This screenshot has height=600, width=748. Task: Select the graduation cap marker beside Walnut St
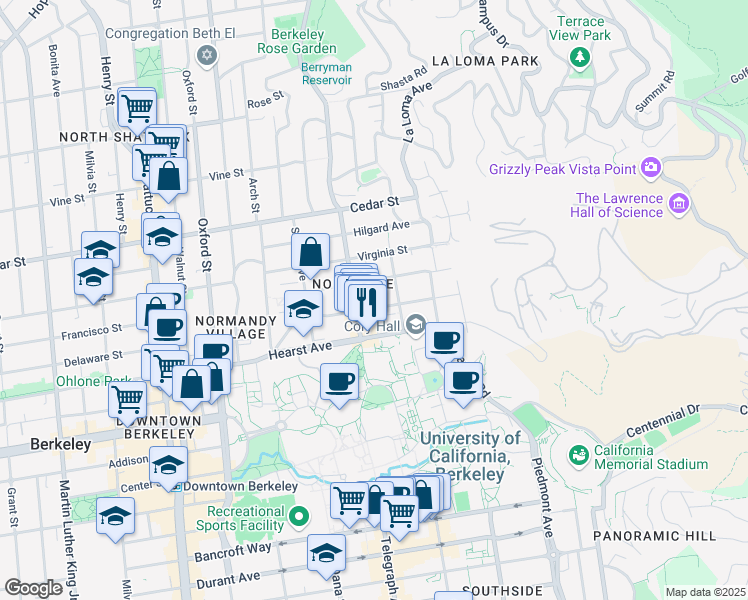162,237
